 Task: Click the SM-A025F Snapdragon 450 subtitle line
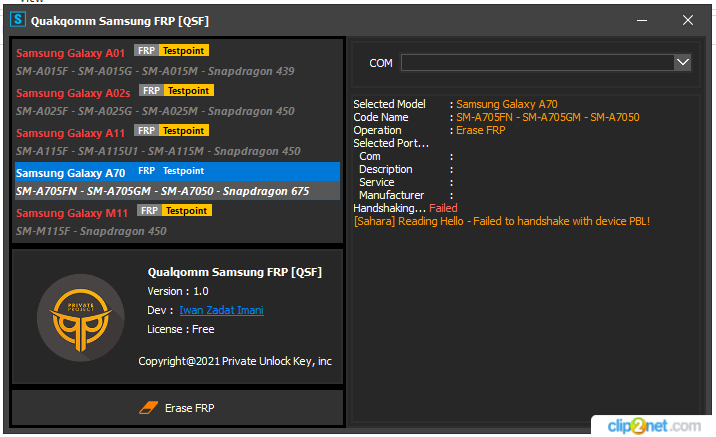pos(155,111)
